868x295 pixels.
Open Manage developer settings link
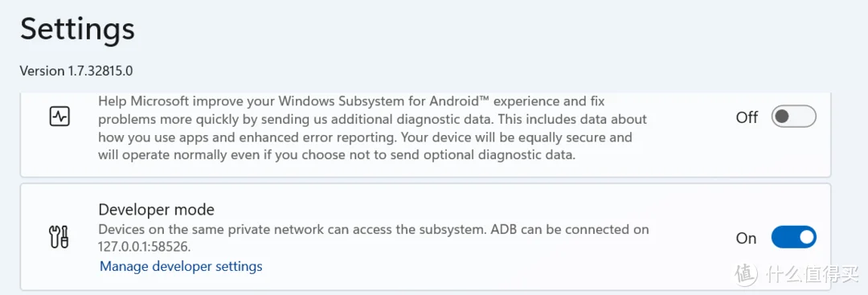point(181,266)
